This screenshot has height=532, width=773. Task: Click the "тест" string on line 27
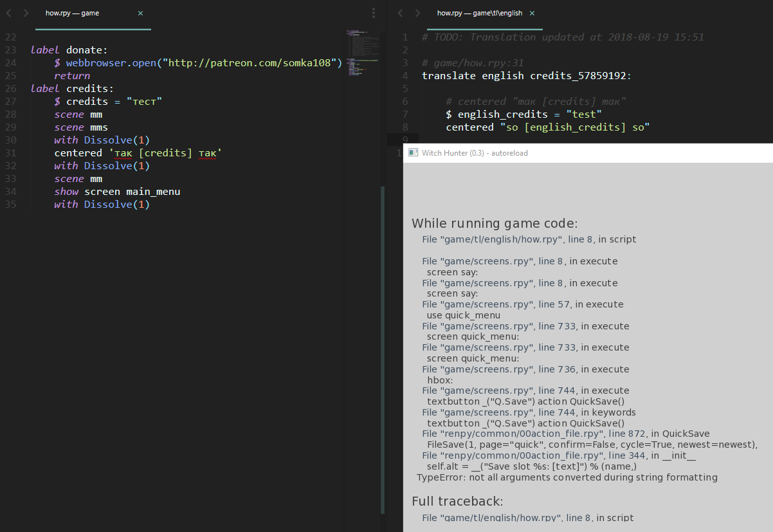(146, 101)
